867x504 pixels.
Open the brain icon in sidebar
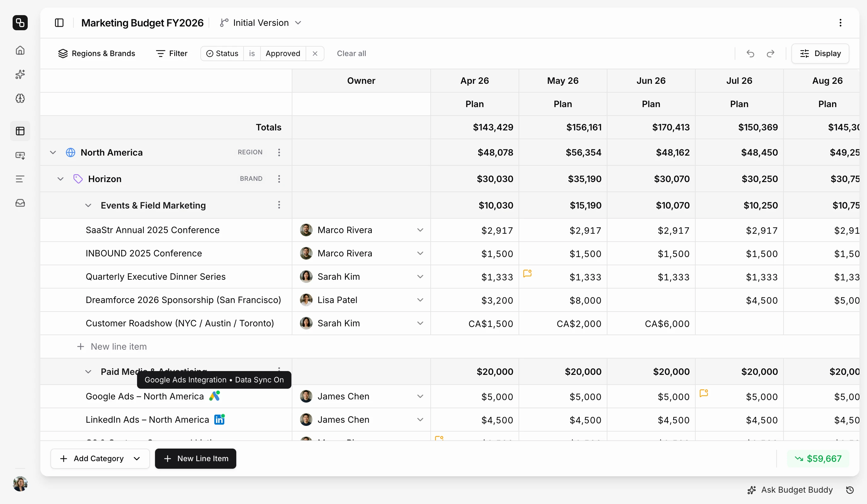pos(20,98)
